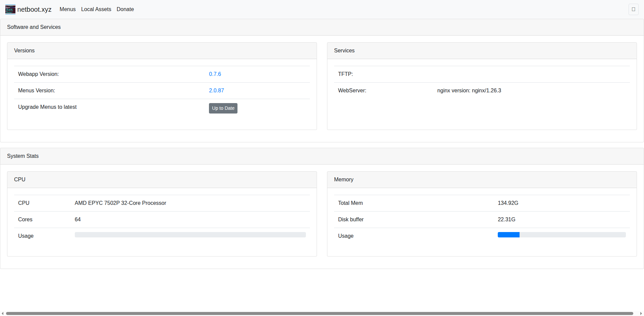Click the Total Mem label

click(x=351, y=203)
